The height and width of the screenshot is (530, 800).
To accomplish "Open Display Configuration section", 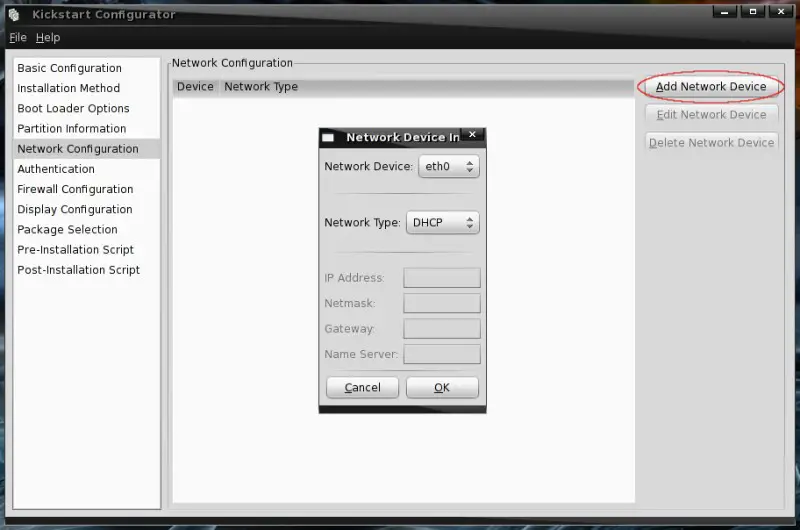I will pos(86,209).
